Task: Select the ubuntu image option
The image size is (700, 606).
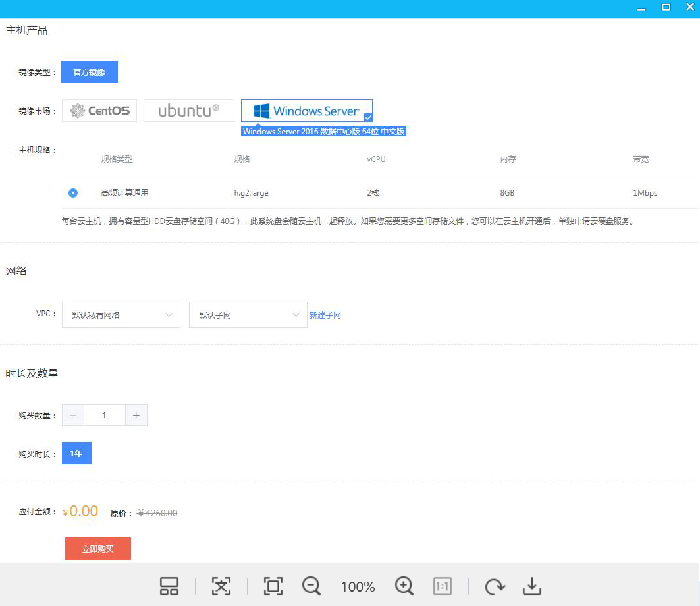Action: tap(189, 110)
